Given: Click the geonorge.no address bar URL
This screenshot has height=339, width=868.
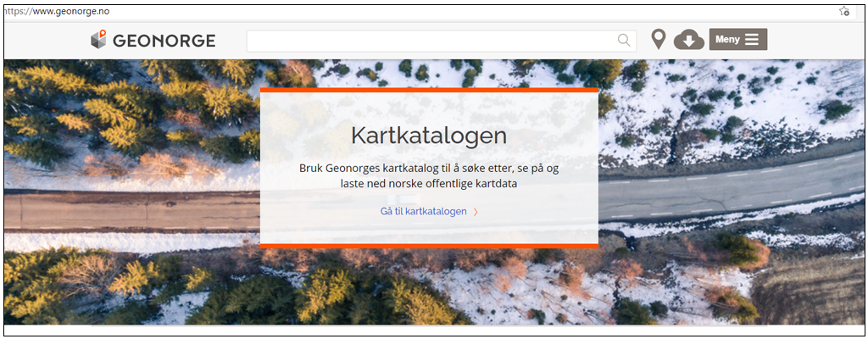Looking at the screenshot, I should [55, 11].
